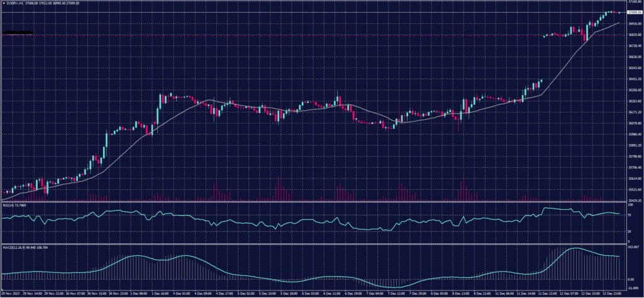Click the divider between the price chart and RSI pane

tap(314, 202)
